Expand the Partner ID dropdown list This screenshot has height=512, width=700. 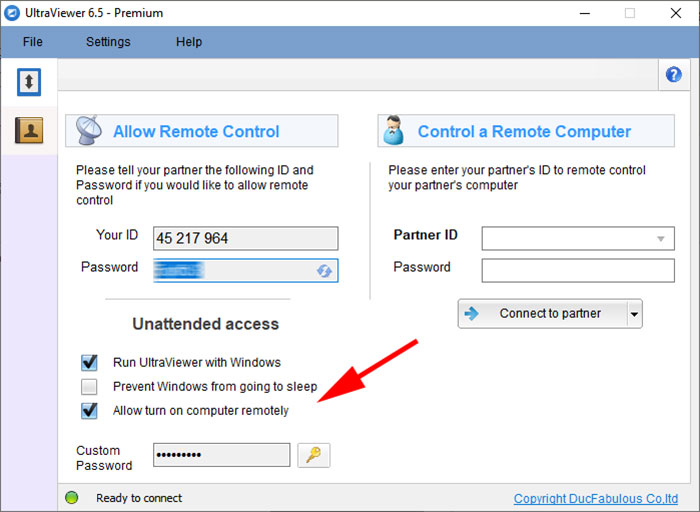pos(660,239)
